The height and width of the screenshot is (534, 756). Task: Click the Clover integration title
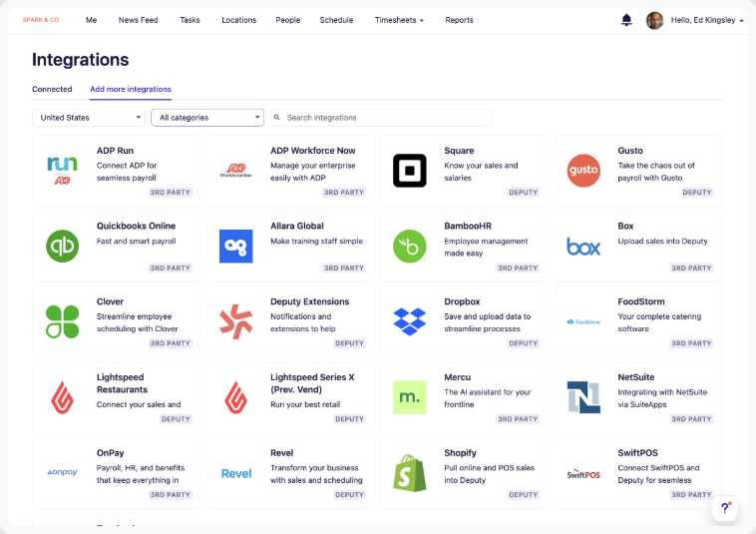tap(110, 301)
